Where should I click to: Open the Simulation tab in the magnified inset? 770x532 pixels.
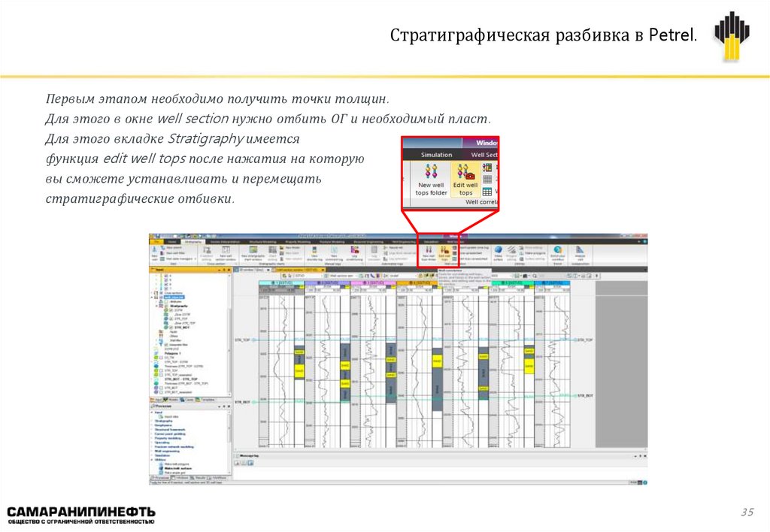click(436, 155)
